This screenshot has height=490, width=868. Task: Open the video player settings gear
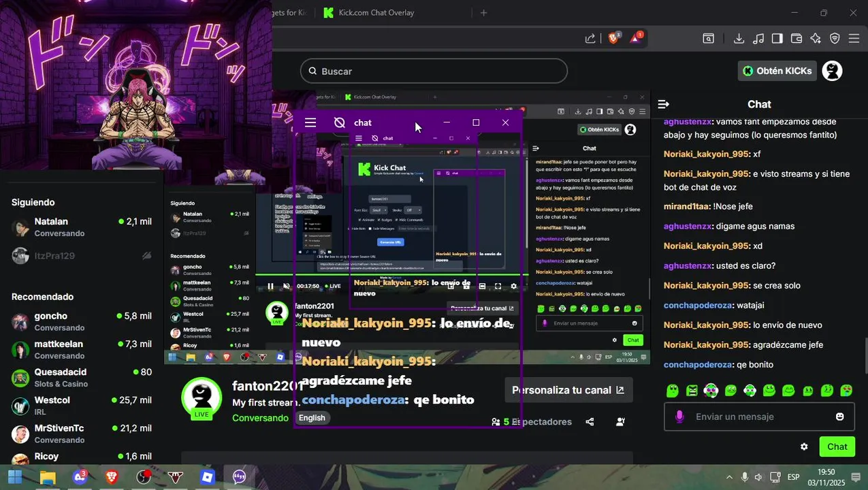tap(513, 287)
